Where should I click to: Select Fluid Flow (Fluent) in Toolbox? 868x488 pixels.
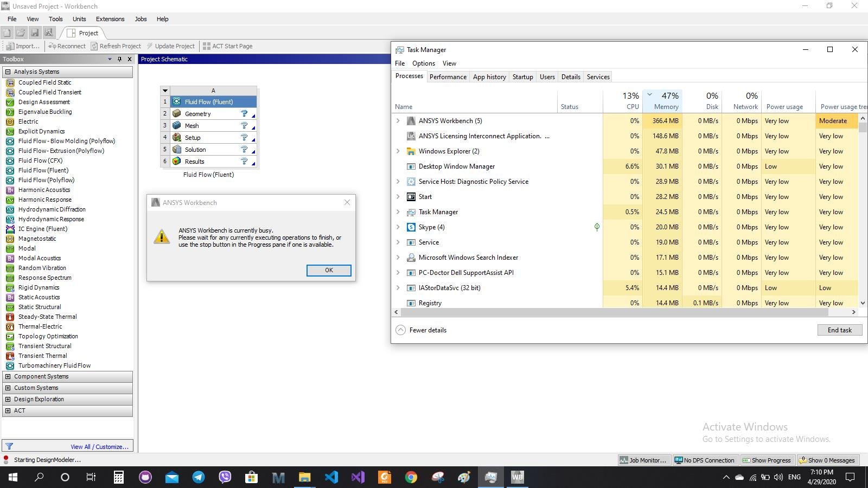coord(43,170)
